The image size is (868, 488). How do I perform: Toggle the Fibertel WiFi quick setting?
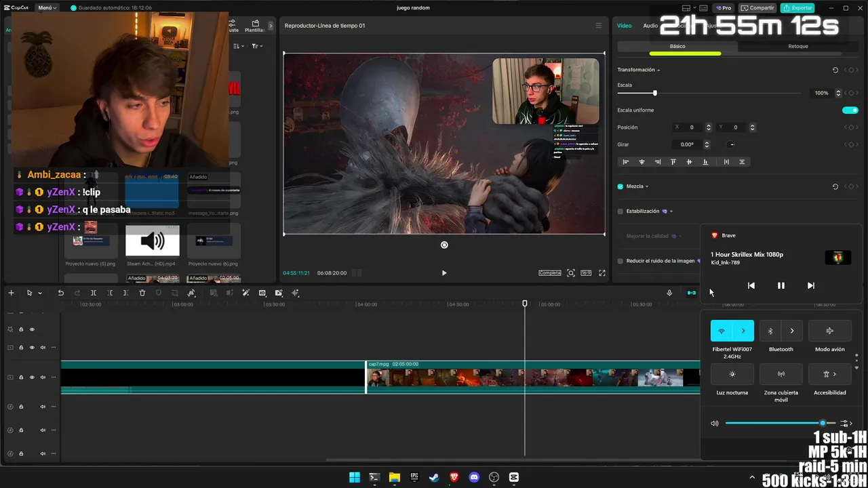(722, 331)
